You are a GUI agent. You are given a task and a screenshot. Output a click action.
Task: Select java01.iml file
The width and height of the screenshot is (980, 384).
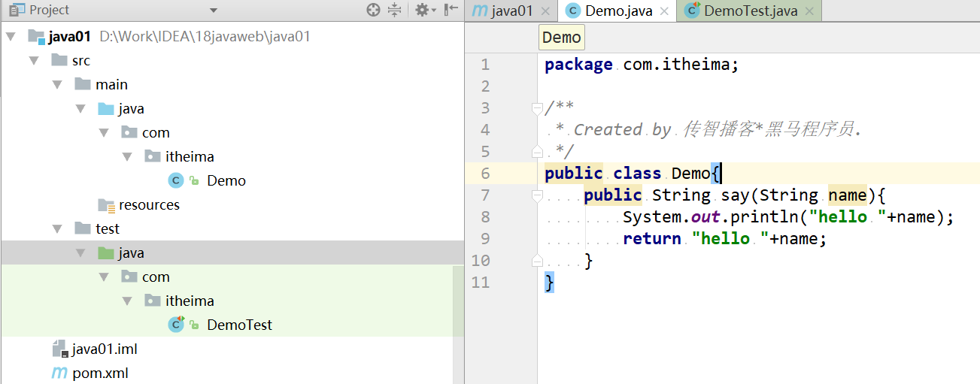(105, 349)
